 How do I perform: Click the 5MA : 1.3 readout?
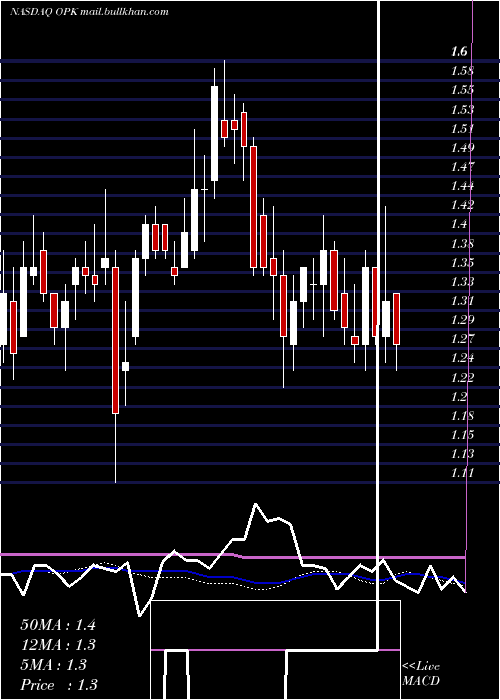54,665
